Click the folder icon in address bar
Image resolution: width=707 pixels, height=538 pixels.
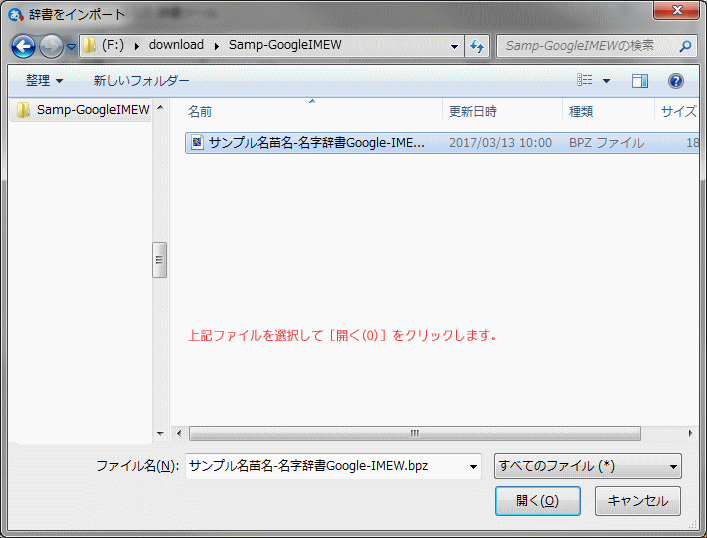(89, 45)
